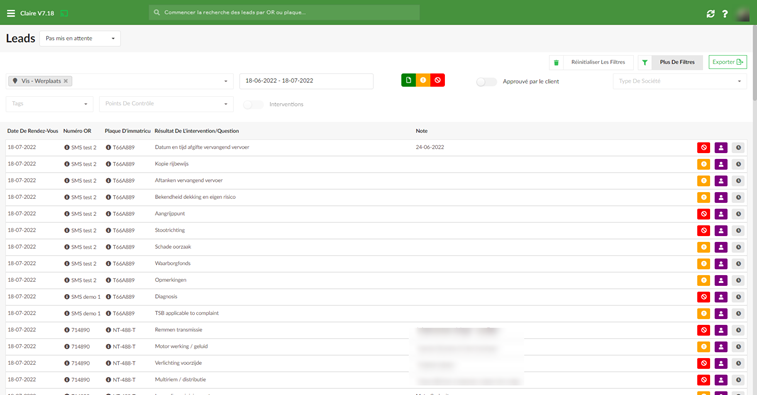Click the refresh icon in header
This screenshot has height=395, width=757.
pos(710,14)
